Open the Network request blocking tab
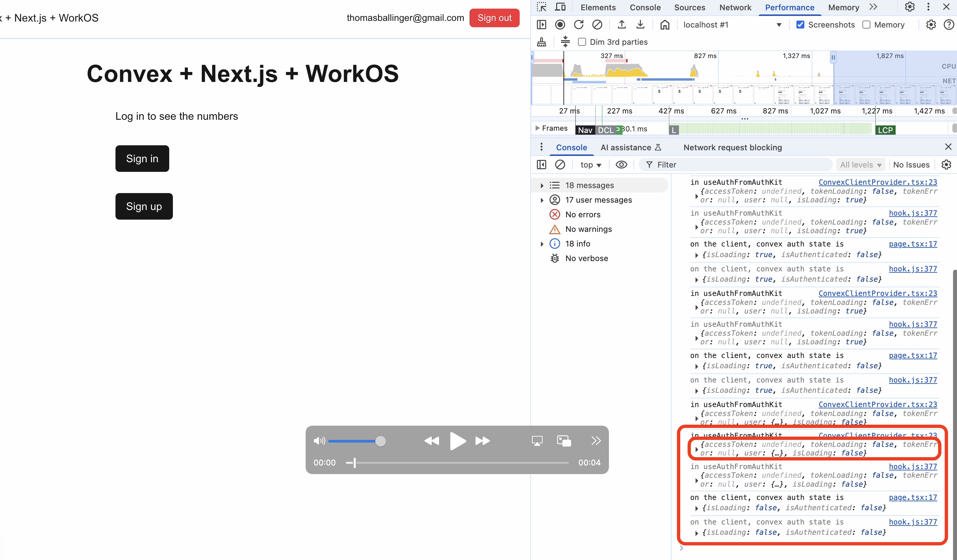 [733, 147]
